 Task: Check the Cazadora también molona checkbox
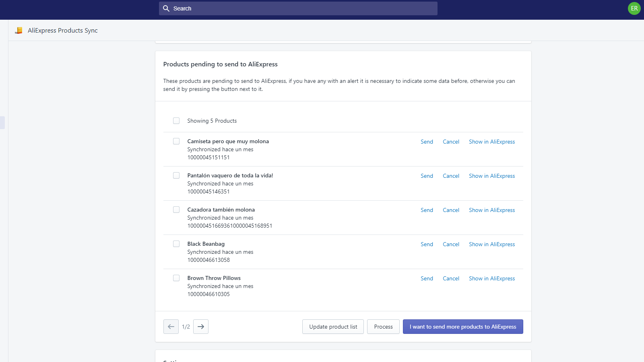(x=176, y=210)
